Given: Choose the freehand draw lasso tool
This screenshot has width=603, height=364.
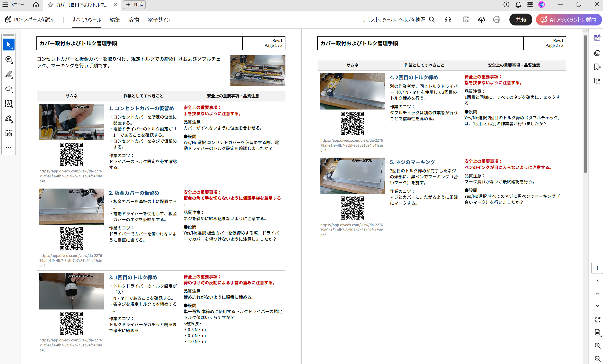Looking at the screenshot, I should tap(9, 89).
